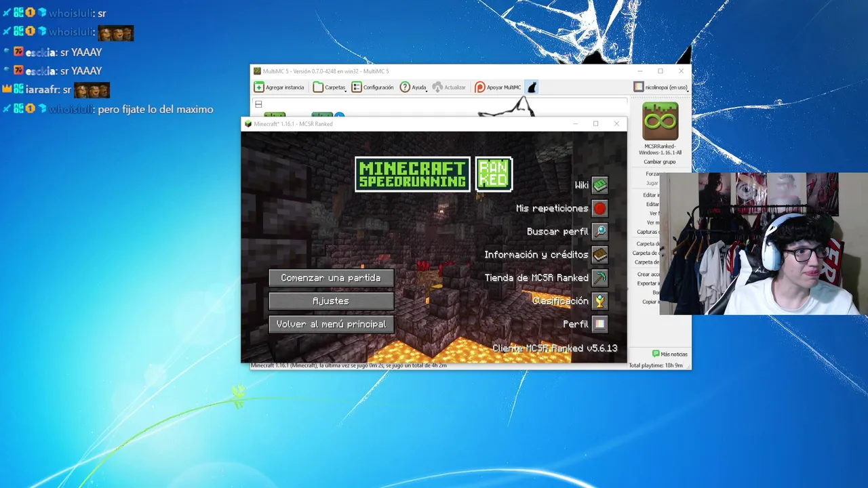Click the Buscar perfil label

(x=557, y=231)
